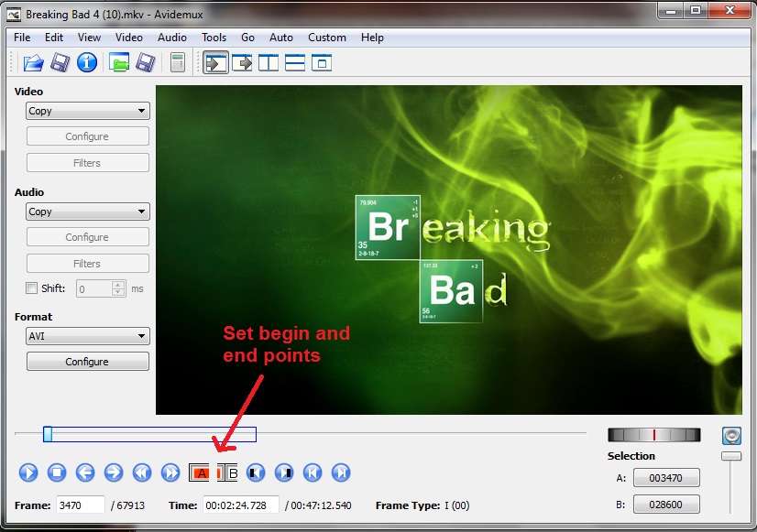757x532 pixels.
Task: Enable the audio Shift checkbox
Action: pos(31,288)
